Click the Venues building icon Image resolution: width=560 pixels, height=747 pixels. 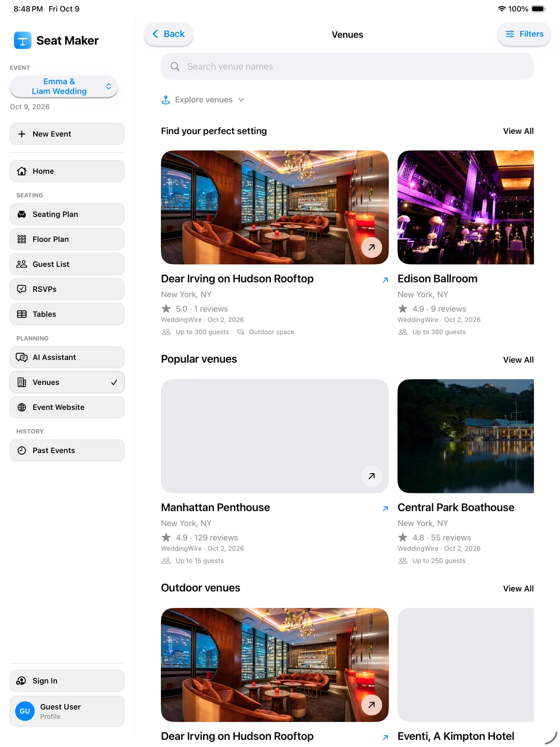pyautogui.click(x=22, y=382)
